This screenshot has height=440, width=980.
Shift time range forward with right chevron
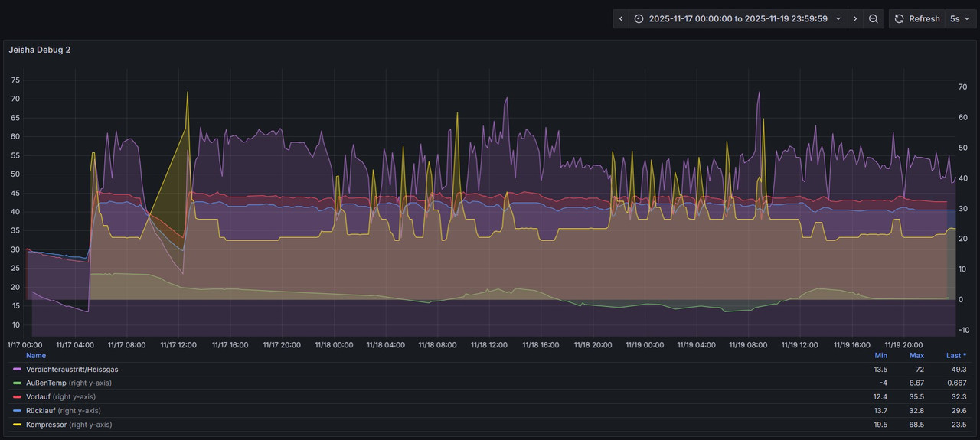coord(855,18)
